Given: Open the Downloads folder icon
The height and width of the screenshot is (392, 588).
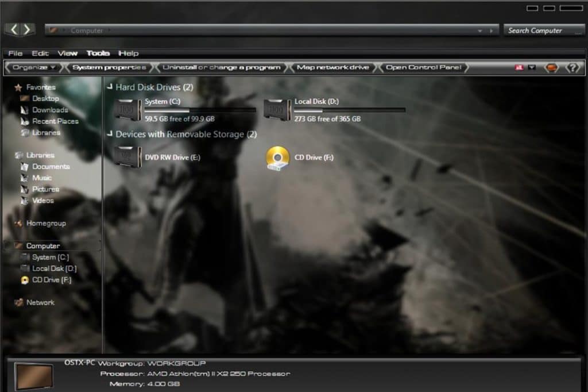Looking at the screenshot, I should (x=25, y=110).
